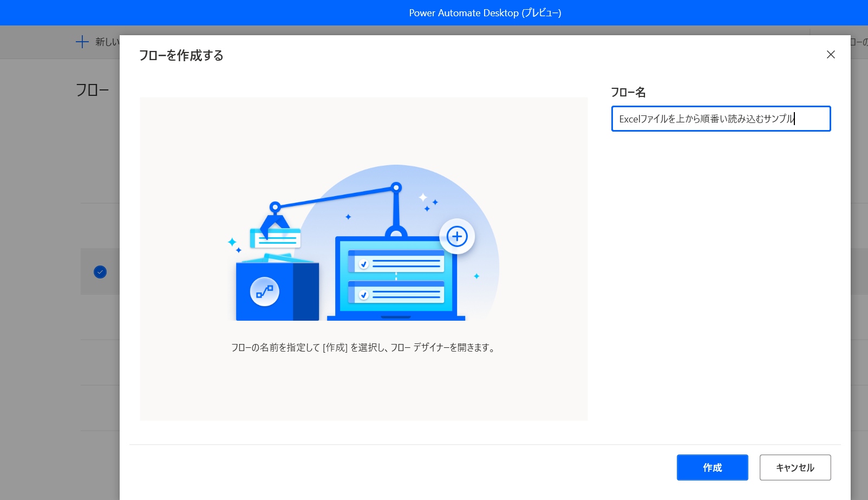Click the flow creation illustration image
Screen dimensions: 868x500
[363, 243]
